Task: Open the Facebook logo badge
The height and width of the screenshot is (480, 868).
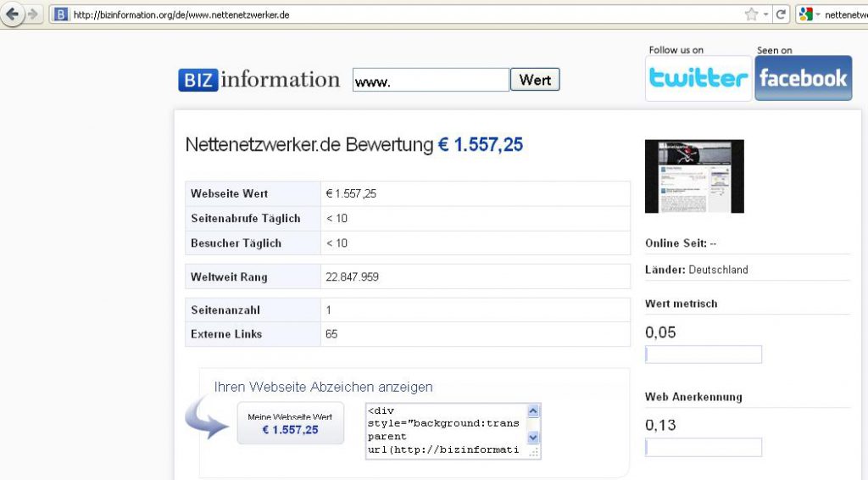Action: point(803,78)
